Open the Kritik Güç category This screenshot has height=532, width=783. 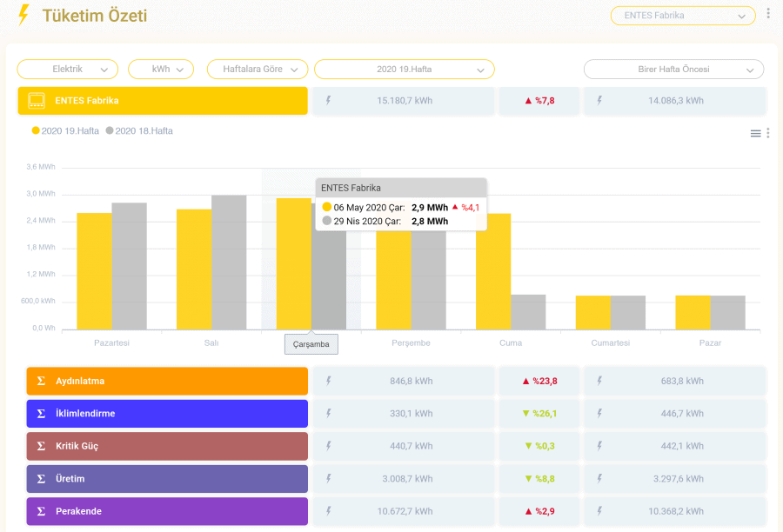(167, 446)
